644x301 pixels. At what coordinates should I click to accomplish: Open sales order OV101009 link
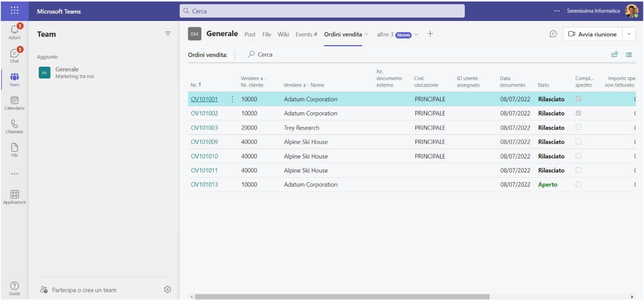pyautogui.click(x=204, y=142)
